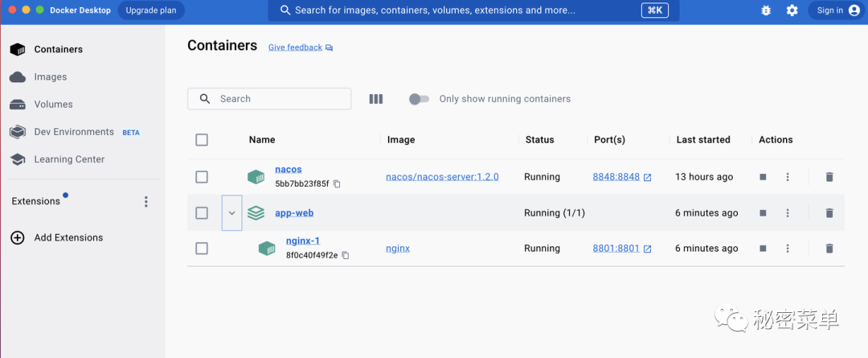Image resolution: width=868 pixels, height=358 pixels.
Task: Click the feedback chat bubble icon
Action: point(330,47)
